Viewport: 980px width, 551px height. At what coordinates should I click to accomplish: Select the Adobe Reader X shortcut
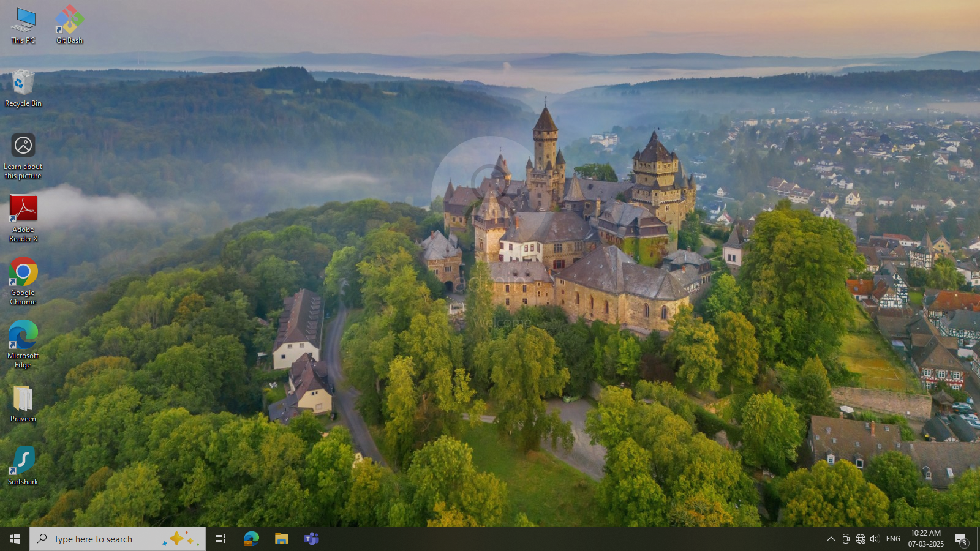[23, 218]
